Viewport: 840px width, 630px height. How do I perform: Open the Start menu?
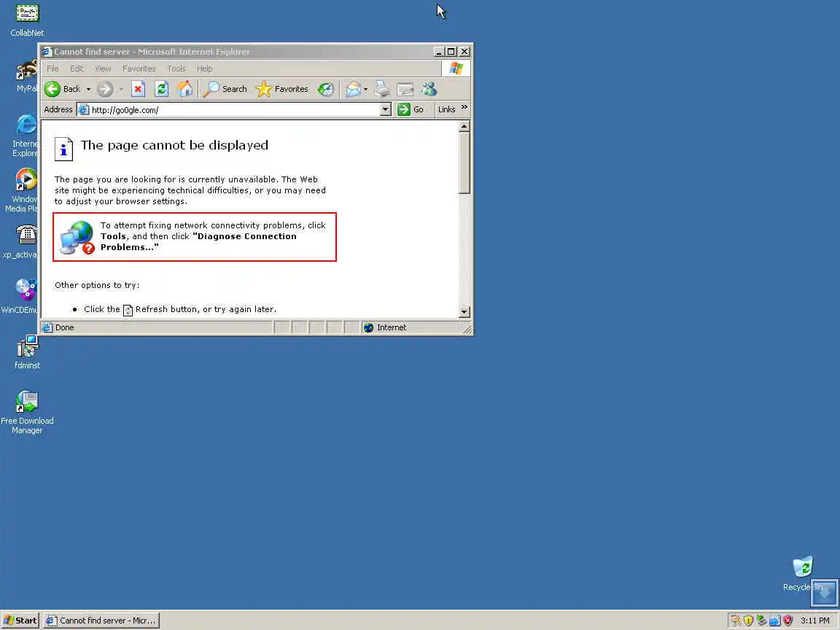point(20,621)
